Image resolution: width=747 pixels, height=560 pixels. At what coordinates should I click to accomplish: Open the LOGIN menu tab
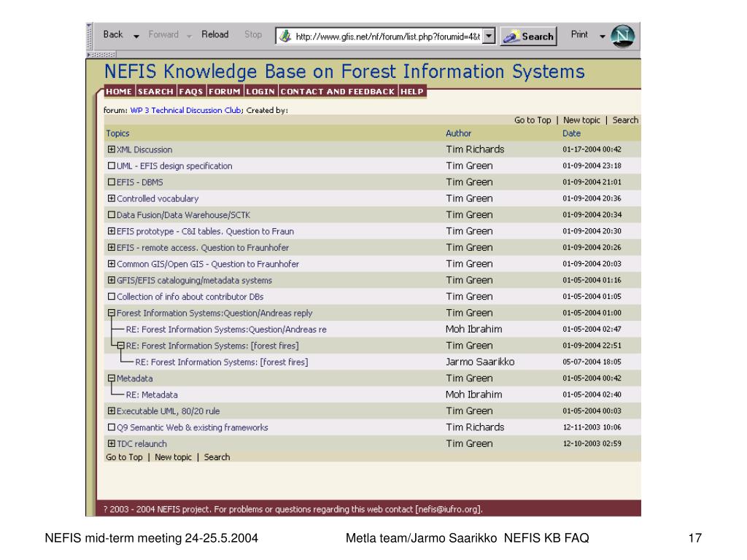tap(260, 91)
